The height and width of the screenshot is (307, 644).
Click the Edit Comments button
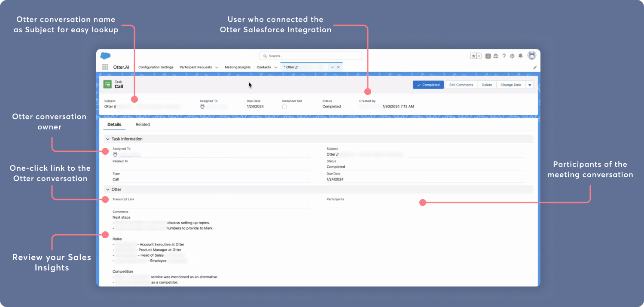point(461,85)
